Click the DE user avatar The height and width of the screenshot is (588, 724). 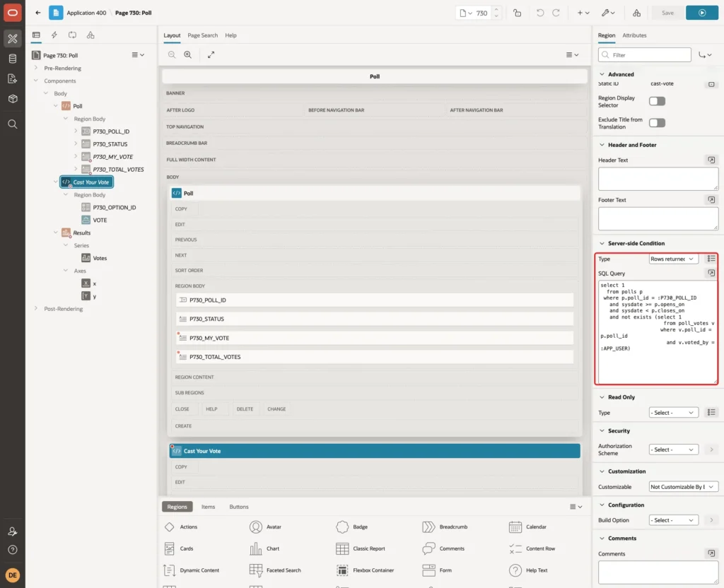pos(13,575)
